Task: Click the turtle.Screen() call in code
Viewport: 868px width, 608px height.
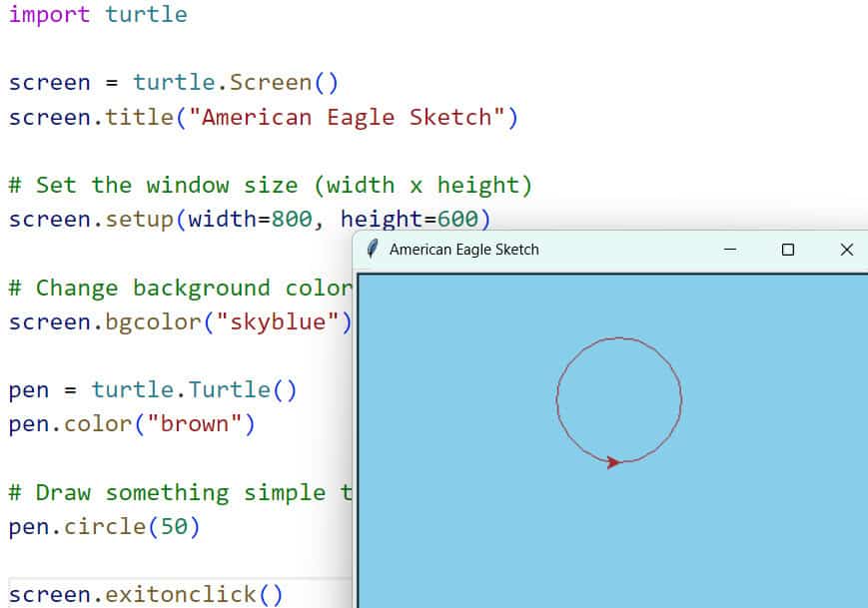Action: coord(235,83)
